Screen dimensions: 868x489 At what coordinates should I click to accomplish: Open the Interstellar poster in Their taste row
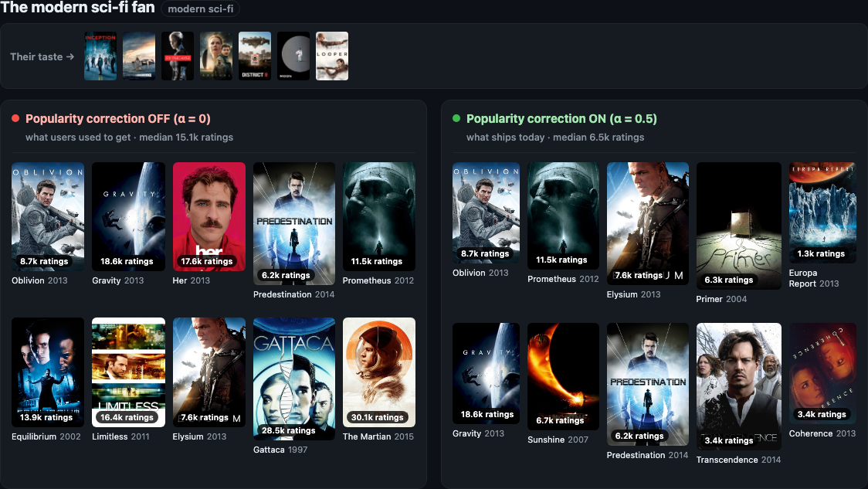139,56
